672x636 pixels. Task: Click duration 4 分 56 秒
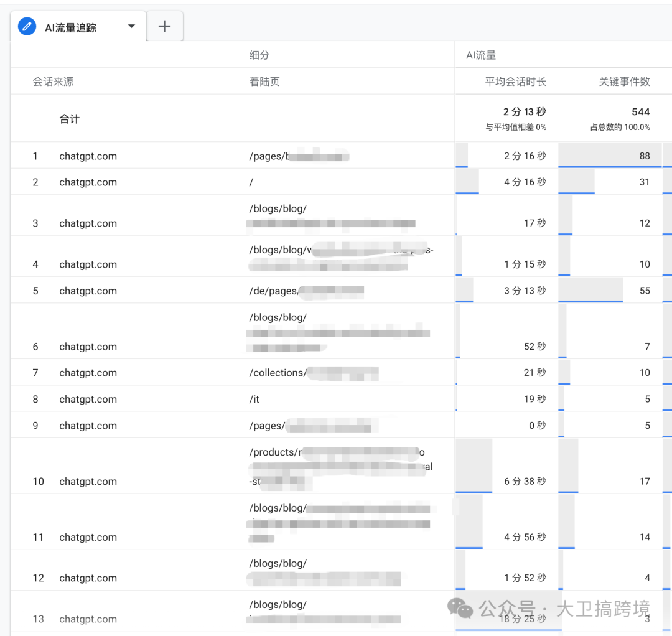525,537
